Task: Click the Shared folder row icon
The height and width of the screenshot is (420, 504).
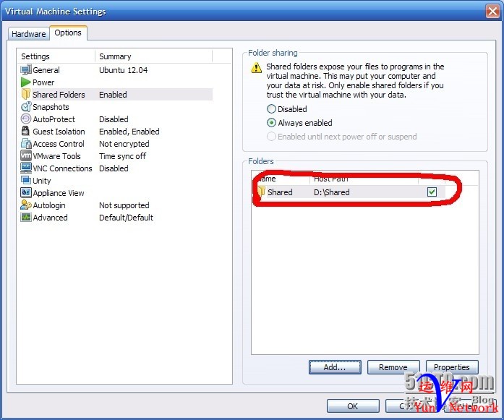Action: 261,192
